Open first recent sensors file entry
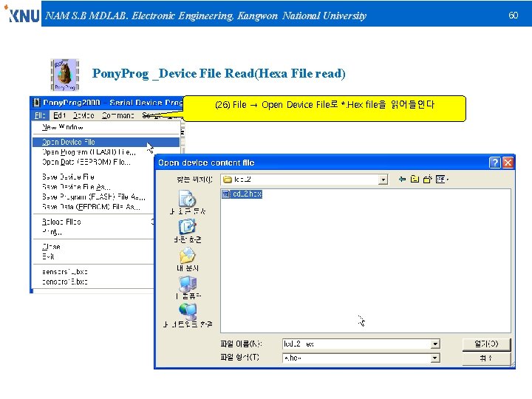532x399 pixels. click(x=65, y=272)
